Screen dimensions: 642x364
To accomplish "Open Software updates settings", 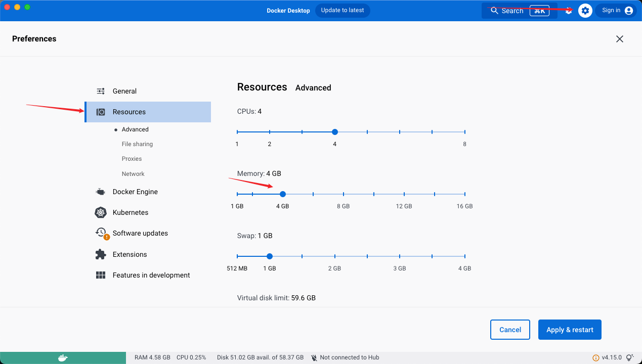I will (x=140, y=233).
